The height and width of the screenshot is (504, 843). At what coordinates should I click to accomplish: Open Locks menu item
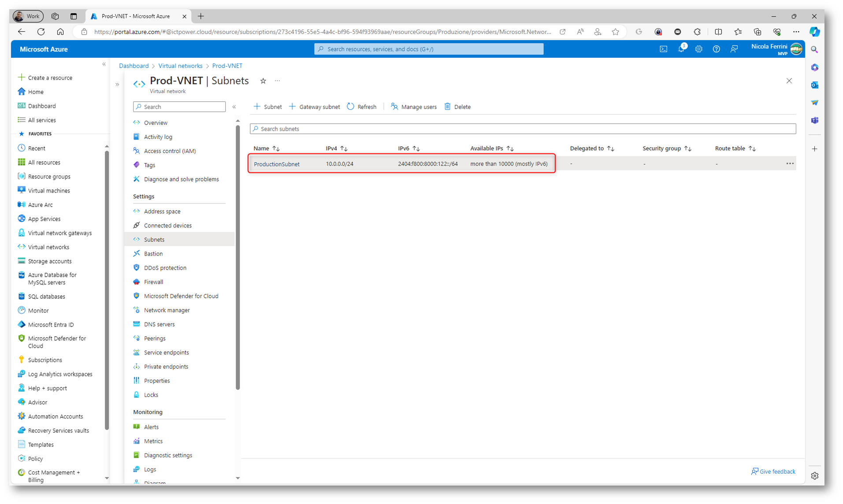(x=151, y=395)
